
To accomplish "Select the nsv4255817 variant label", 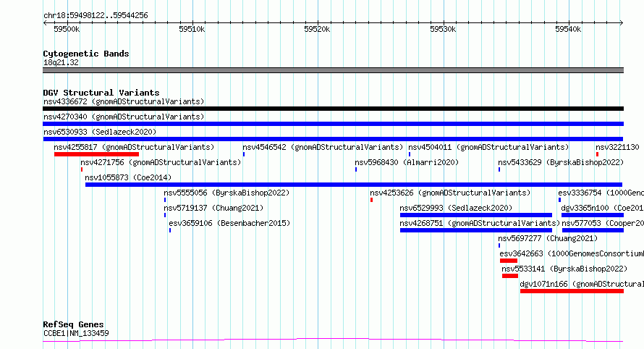I will click(134, 147).
